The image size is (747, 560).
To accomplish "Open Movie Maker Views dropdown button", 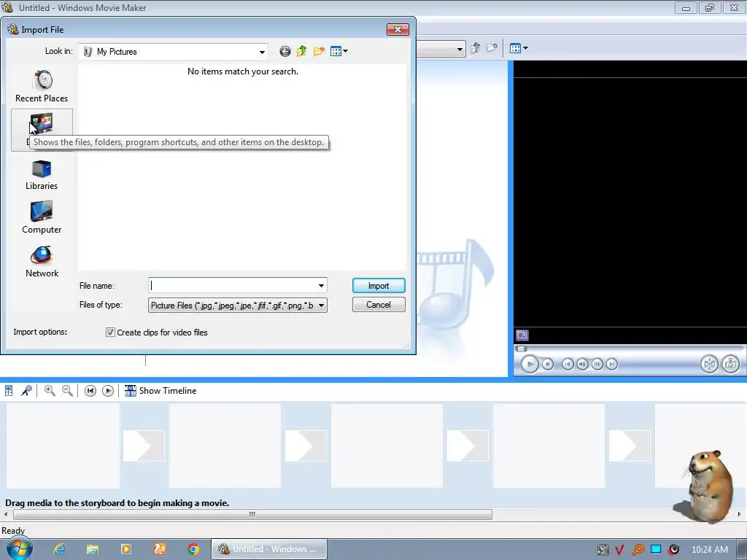I will (x=519, y=48).
